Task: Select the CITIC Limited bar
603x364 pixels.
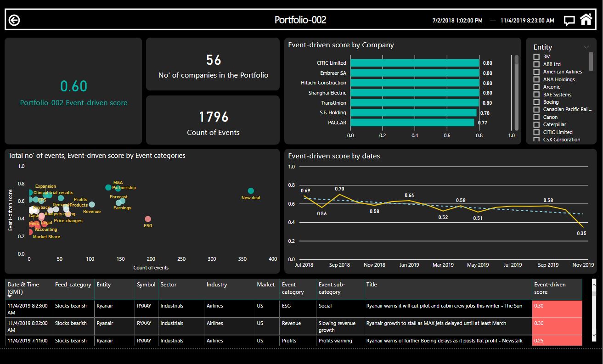Action: 414,63
